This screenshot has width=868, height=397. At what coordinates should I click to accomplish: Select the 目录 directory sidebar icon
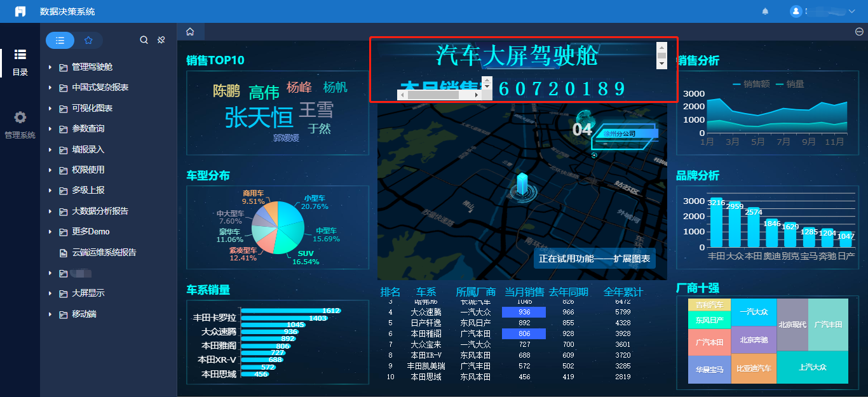(x=20, y=62)
